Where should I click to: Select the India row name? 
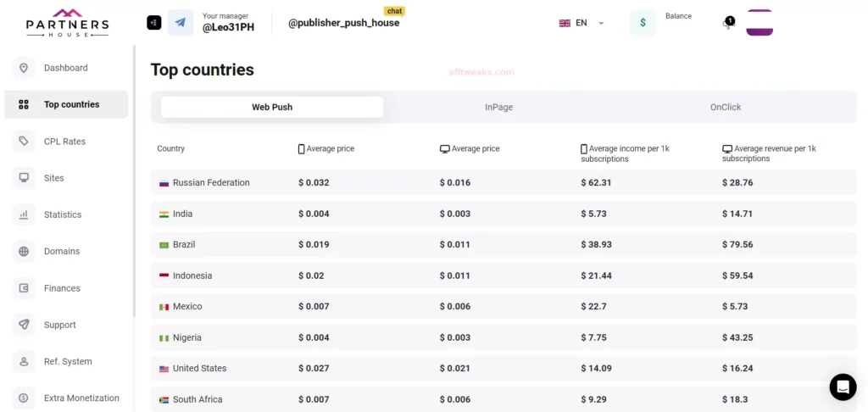pos(183,214)
